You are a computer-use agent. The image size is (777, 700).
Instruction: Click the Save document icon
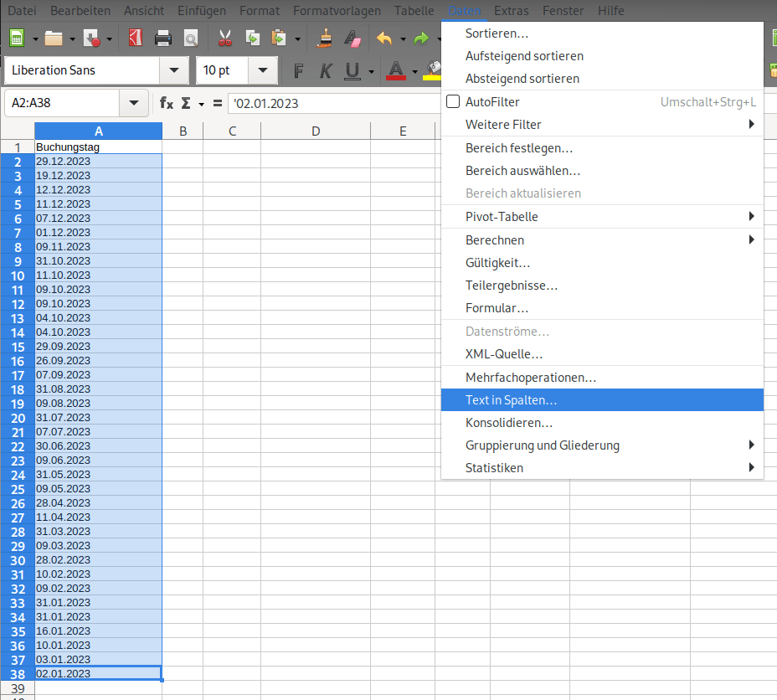pos(92,39)
